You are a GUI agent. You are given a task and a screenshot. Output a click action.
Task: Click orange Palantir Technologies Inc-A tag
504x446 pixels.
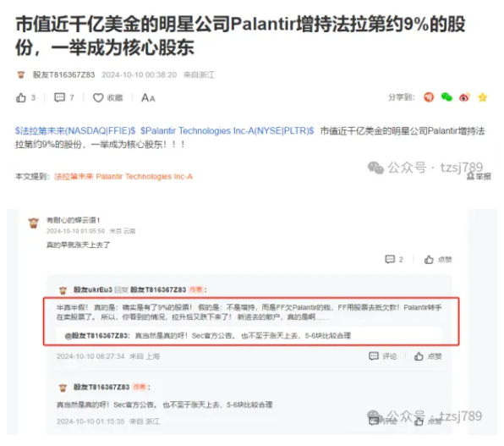pyautogui.click(x=145, y=176)
